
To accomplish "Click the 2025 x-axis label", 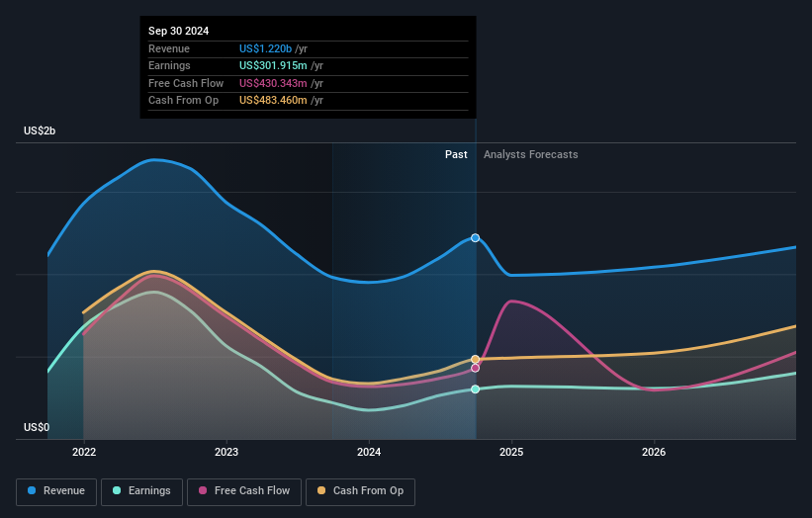I will (511, 452).
